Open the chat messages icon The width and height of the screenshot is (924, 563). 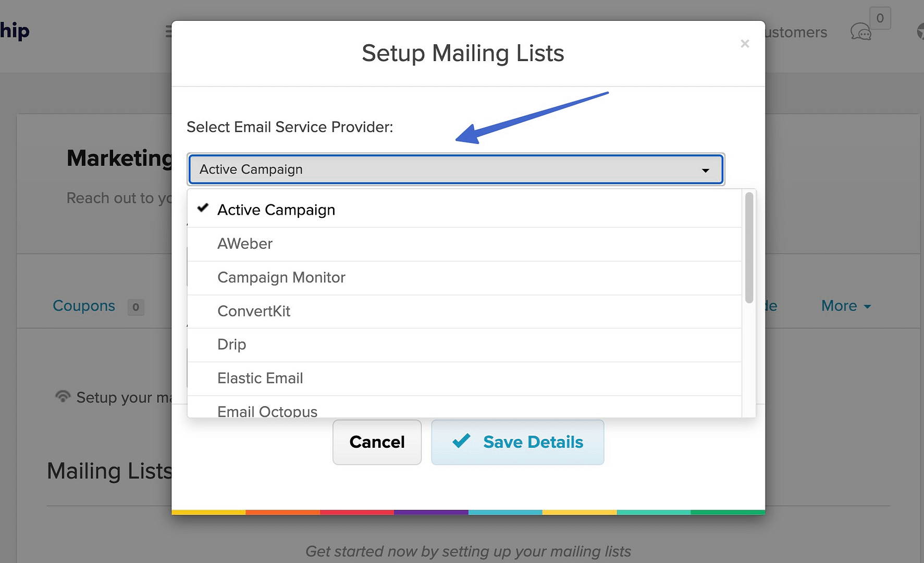[860, 32]
